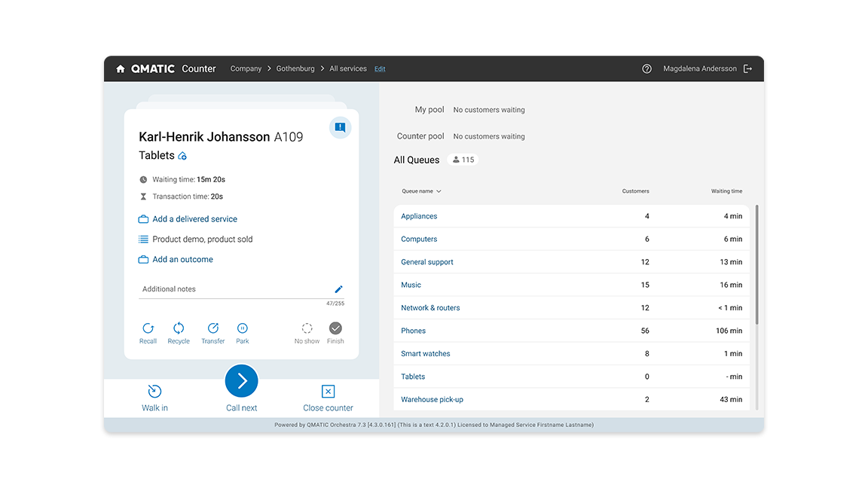Click the Waiting time 15m 20s text
Image resolution: width=868 pixels, height=488 pixels.
pyautogui.click(x=189, y=179)
